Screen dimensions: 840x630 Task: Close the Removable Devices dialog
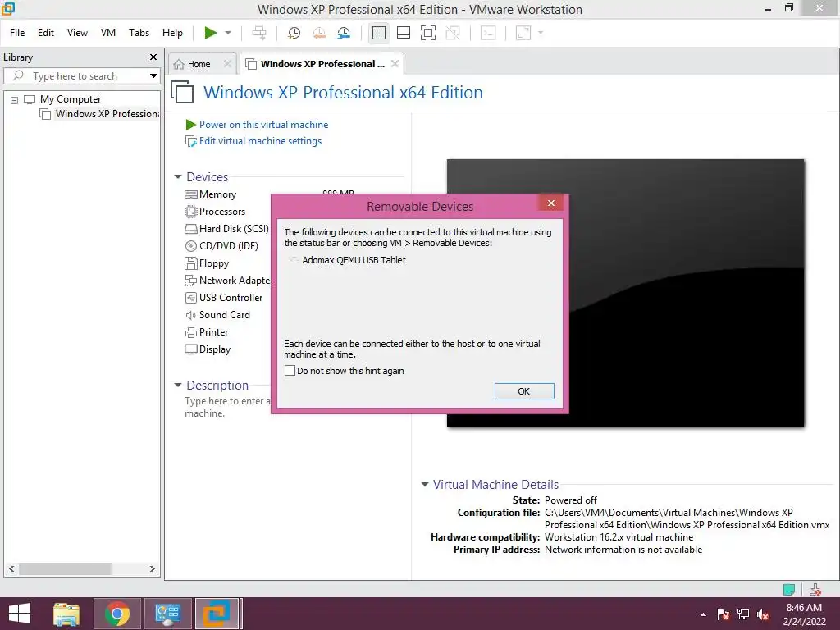pyautogui.click(x=550, y=203)
